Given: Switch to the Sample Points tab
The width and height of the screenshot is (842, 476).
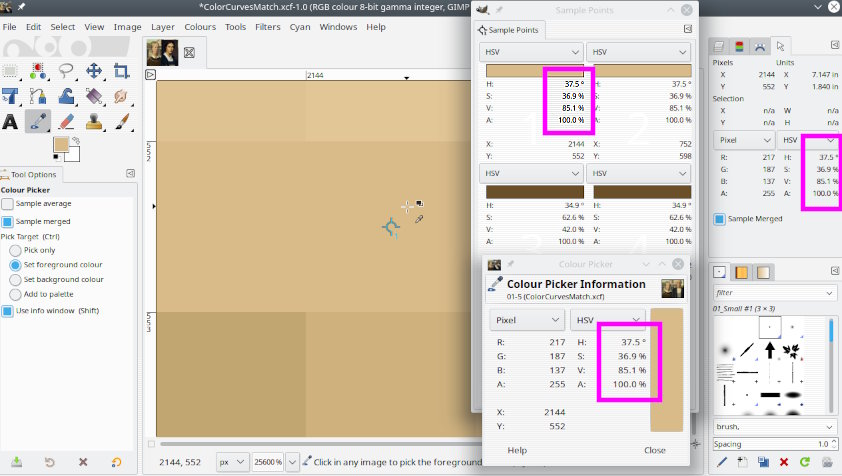Looking at the screenshot, I should 509,30.
